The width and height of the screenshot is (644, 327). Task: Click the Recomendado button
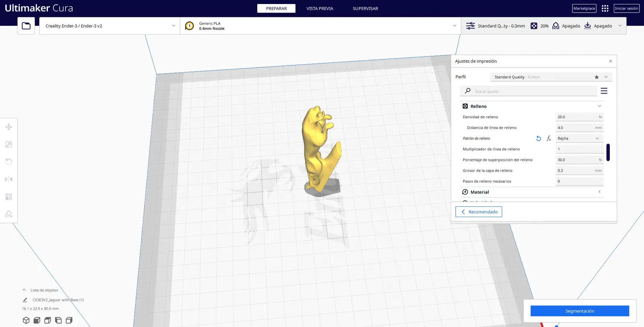pos(479,212)
